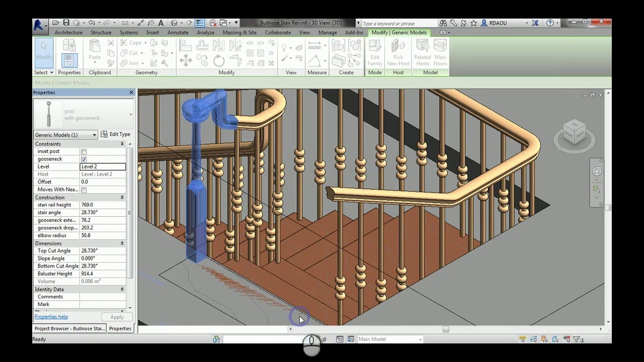Open the RDAOU user account dropdown
The width and height of the screenshot is (644, 362).
[527, 23]
